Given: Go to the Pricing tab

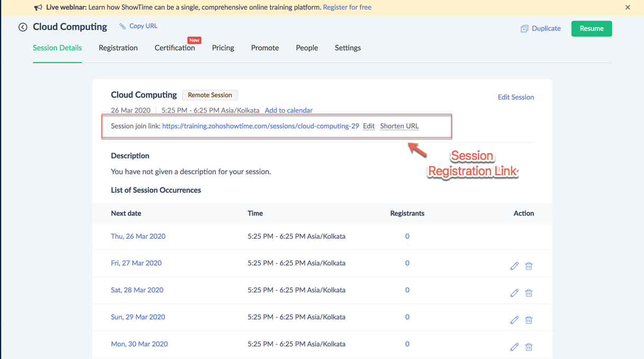Looking at the screenshot, I should 223,48.
